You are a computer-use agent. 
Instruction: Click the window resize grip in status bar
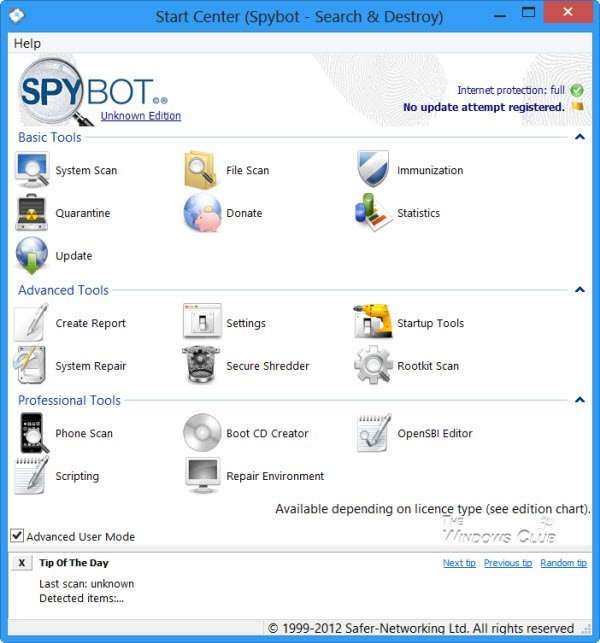[x=586, y=629]
